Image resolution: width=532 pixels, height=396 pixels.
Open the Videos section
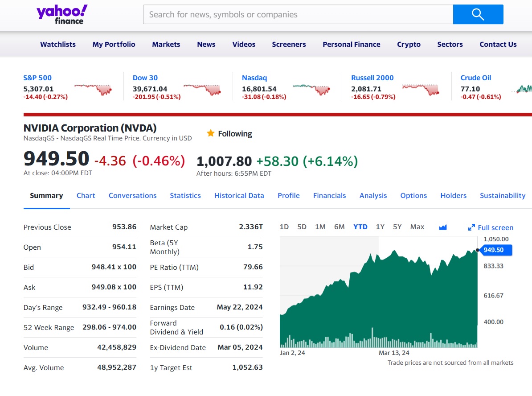pos(244,45)
